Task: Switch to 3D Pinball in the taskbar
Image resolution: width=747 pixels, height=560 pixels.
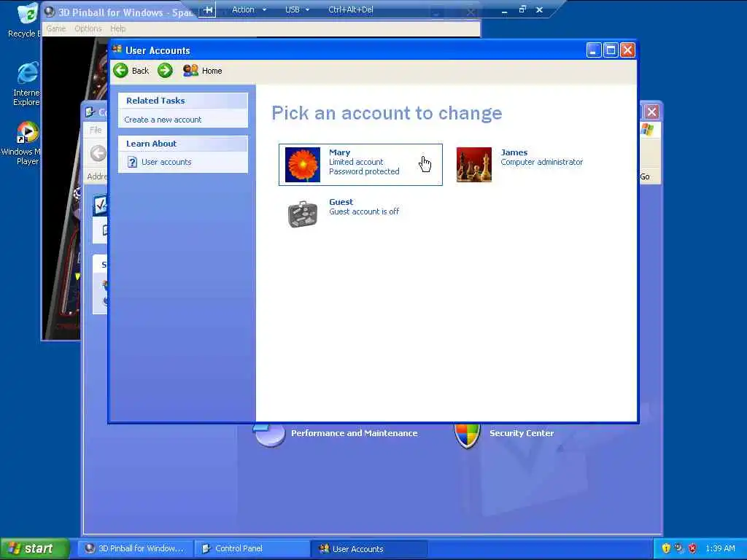Action: pyautogui.click(x=136, y=548)
